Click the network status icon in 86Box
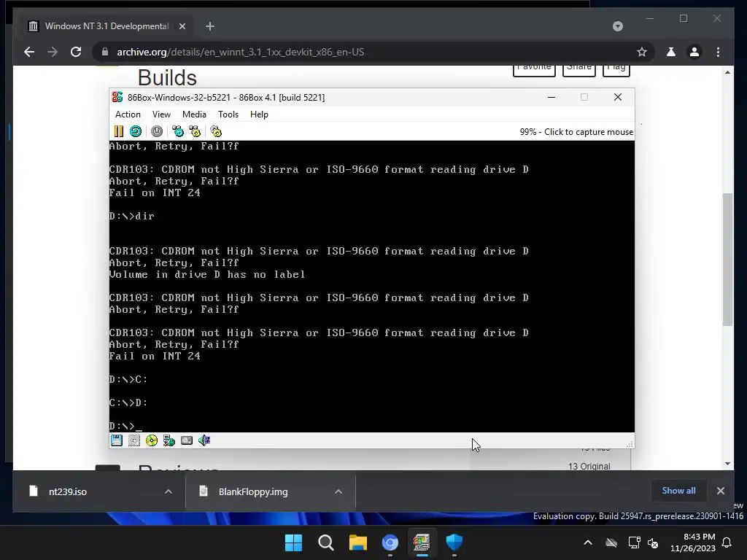The width and height of the screenshot is (747, 560). [169, 440]
